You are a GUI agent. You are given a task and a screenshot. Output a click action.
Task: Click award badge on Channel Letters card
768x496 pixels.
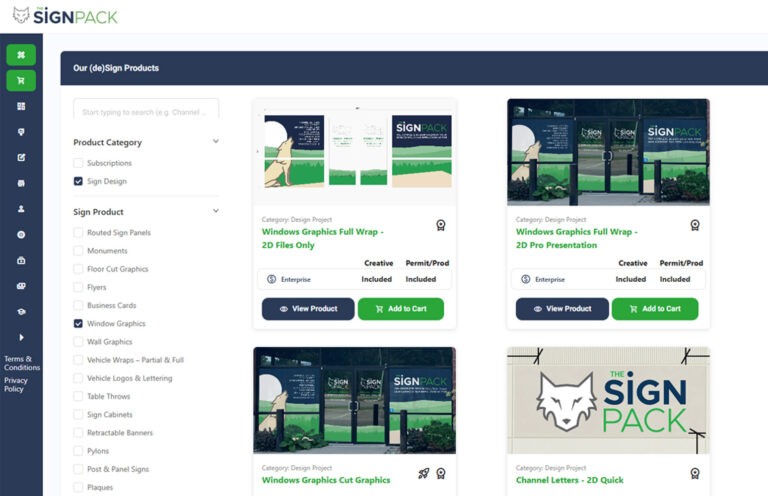tap(695, 473)
